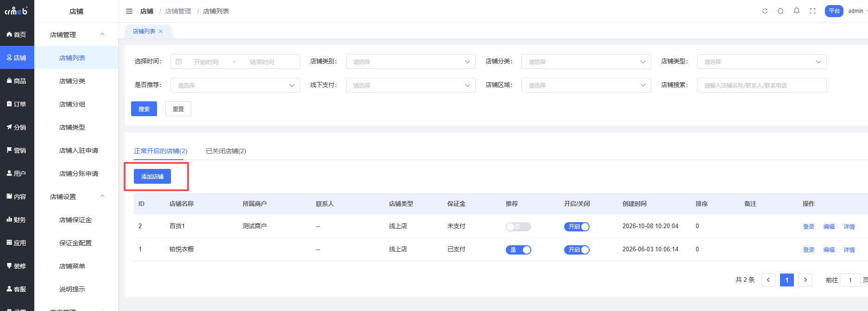Open 财务 in the main sidebar
This screenshot has width=868, height=311.
tap(17, 219)
